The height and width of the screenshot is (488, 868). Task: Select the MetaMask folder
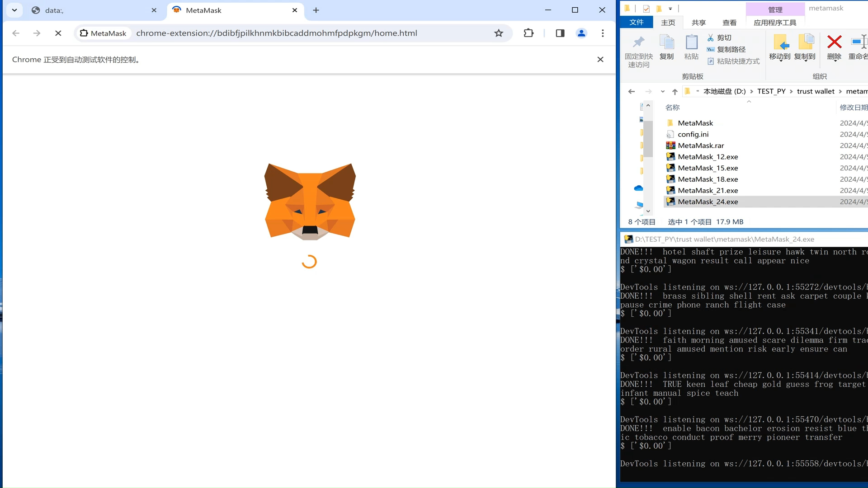[x=695, y=123]
